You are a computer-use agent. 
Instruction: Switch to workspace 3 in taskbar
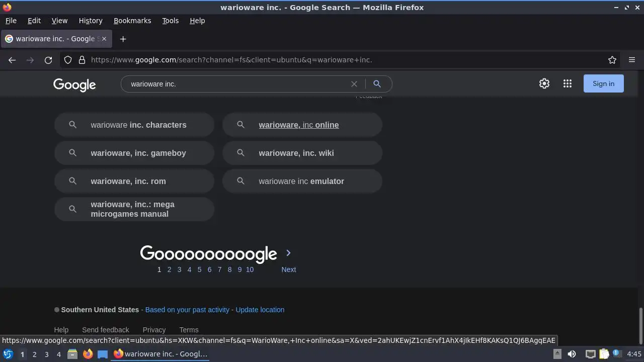[46, 354]
